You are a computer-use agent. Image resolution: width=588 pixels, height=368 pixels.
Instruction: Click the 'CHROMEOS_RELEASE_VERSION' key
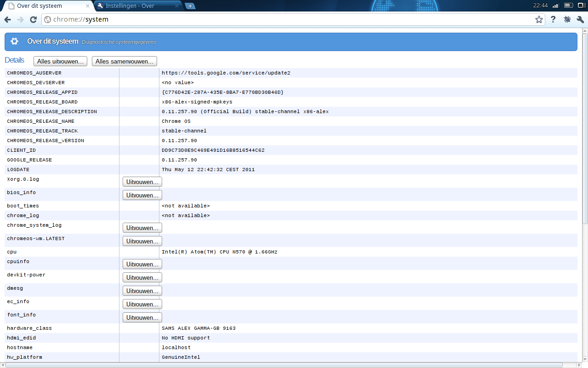tap(45, 140)
